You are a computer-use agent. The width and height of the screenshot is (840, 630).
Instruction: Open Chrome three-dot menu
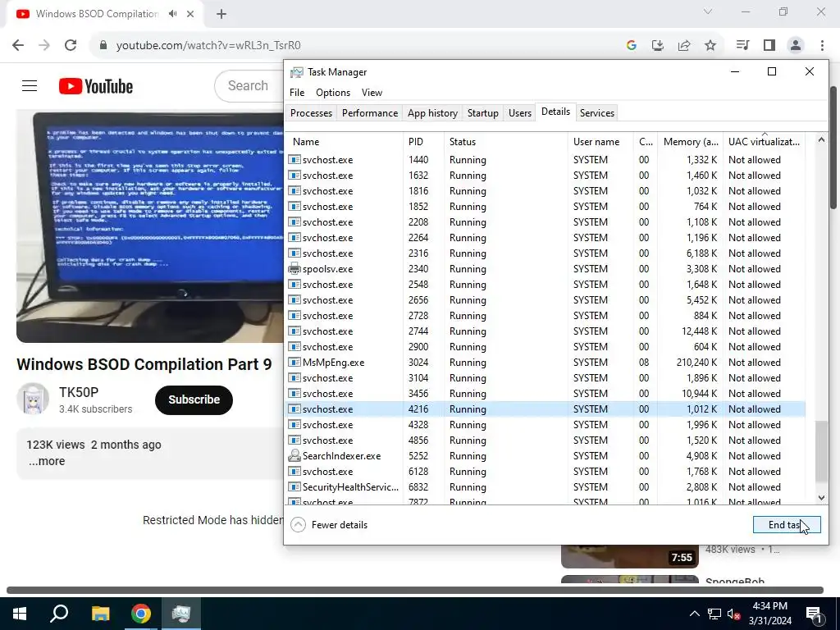[x=822, y=46]
